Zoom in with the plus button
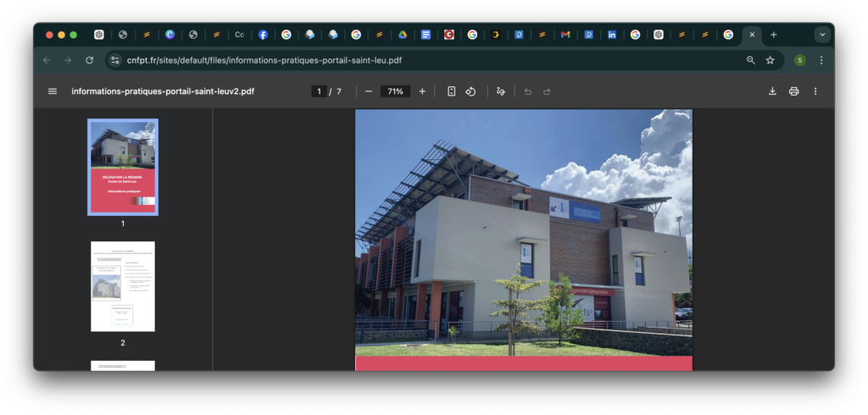Screen dimensions: 868x415 coord(422,91)
